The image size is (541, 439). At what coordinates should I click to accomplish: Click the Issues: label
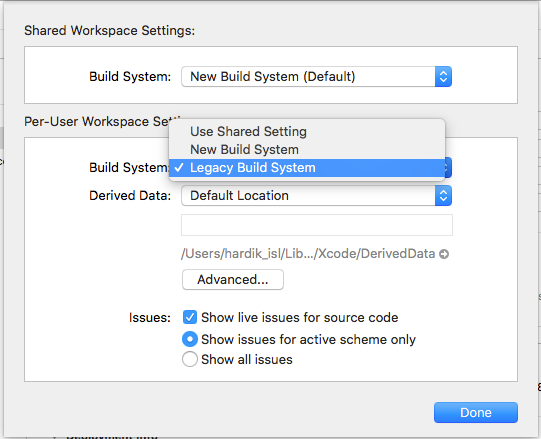point(150,318)
